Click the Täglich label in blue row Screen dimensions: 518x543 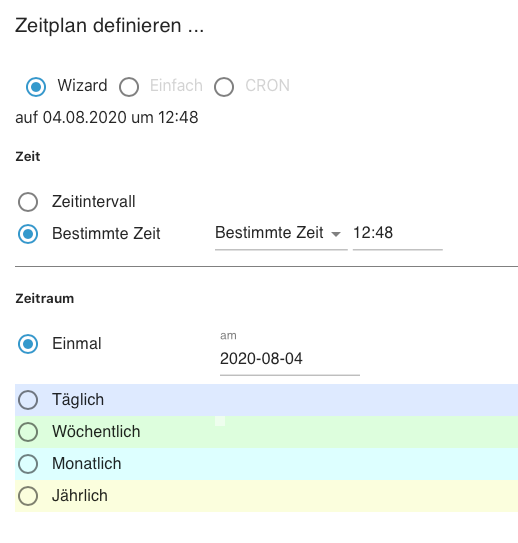pyautogui.click(x=78, y=399)
